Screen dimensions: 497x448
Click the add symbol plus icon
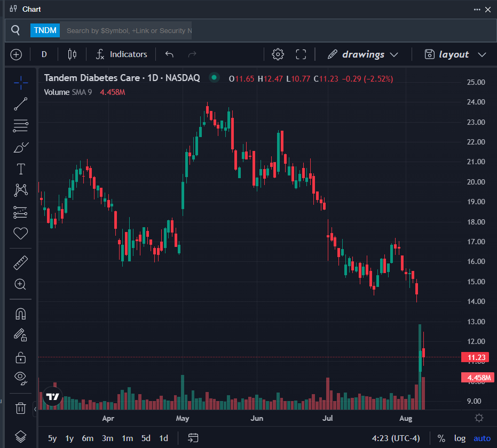pos(16,54)
